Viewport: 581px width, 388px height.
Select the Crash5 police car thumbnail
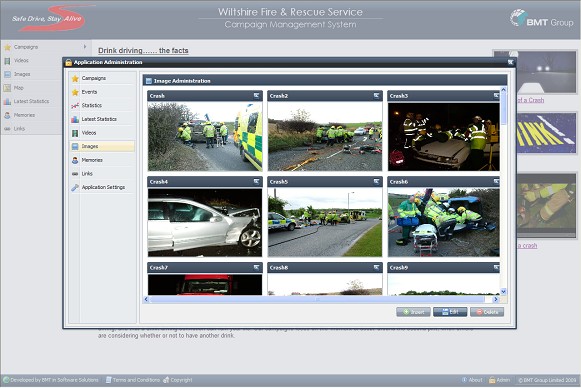(325, 222)
